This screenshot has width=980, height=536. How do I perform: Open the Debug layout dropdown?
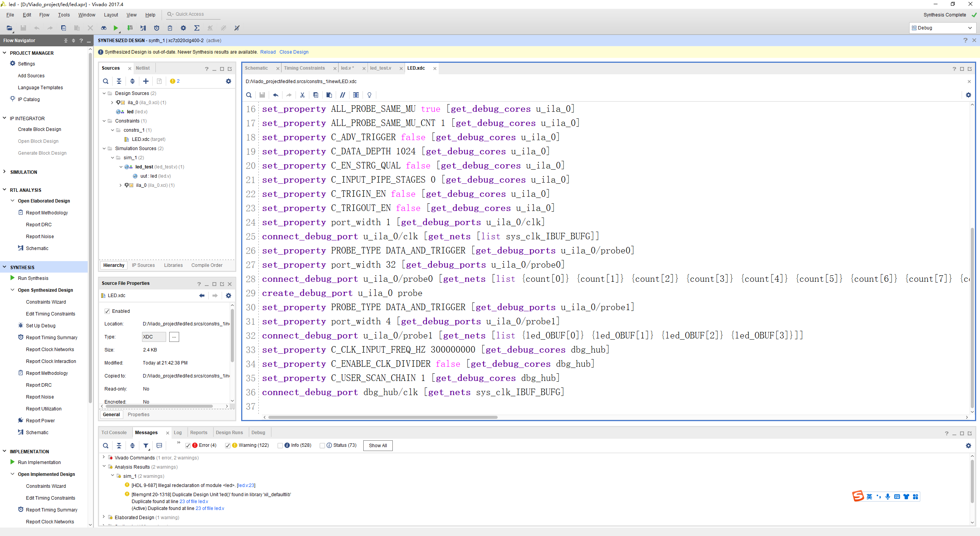tap(942, 28)
